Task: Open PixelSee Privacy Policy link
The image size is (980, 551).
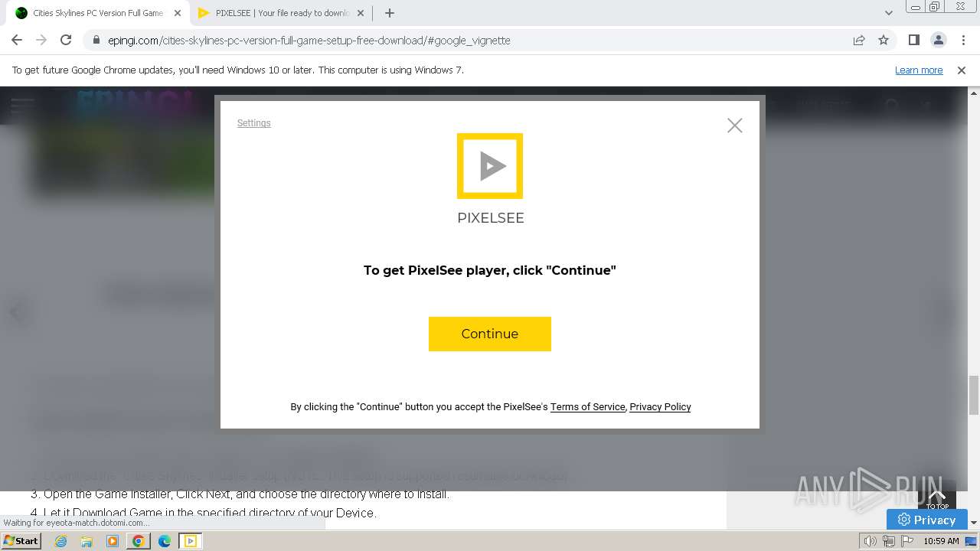Action: [x=660, y=407]
